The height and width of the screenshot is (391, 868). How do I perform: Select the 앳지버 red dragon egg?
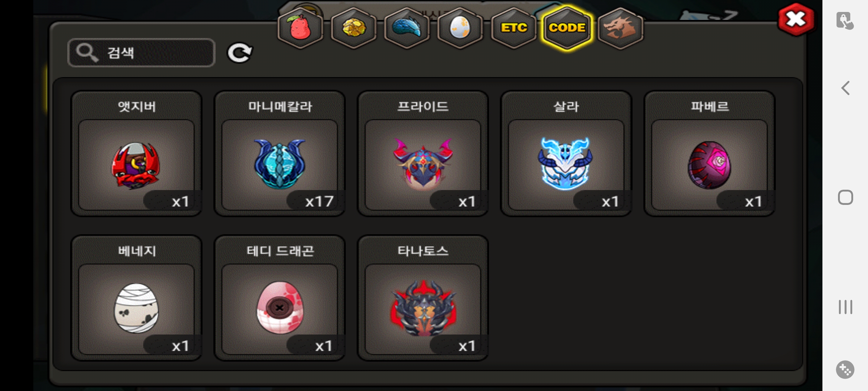click(x=136, y=154)
